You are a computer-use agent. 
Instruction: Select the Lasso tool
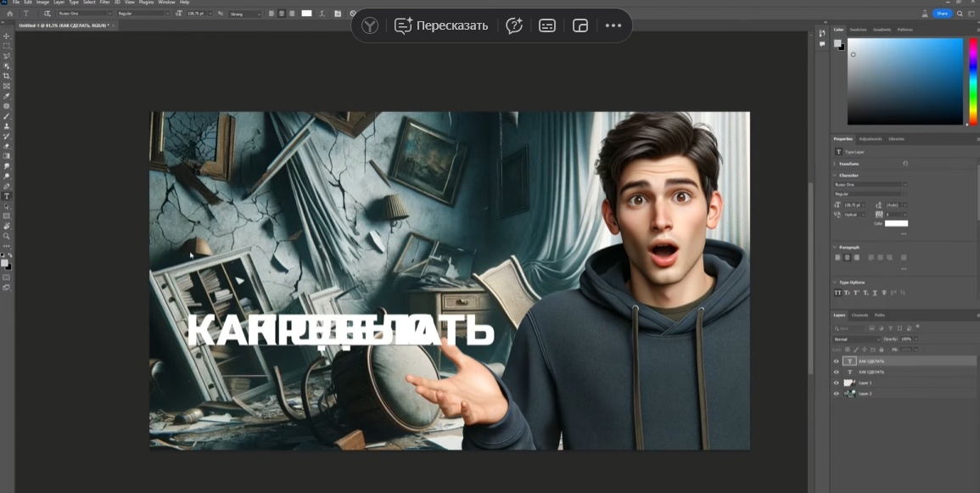pos(6,56)
